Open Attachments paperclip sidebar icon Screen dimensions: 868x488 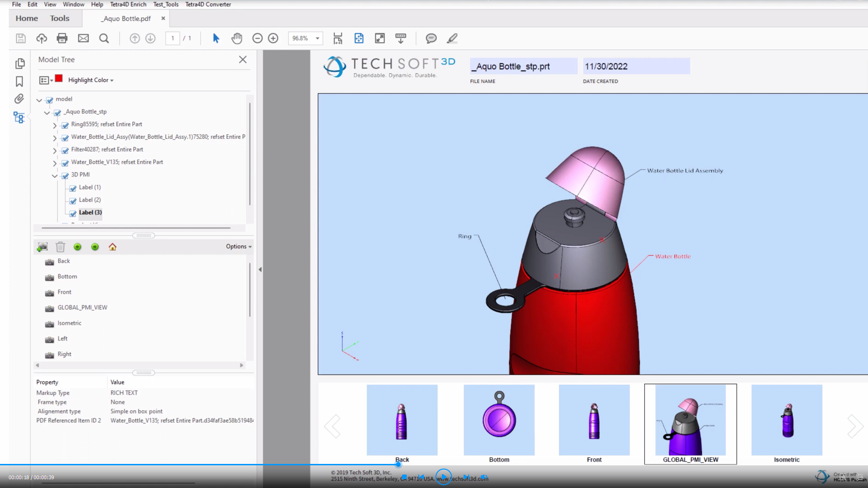(19, 99)
